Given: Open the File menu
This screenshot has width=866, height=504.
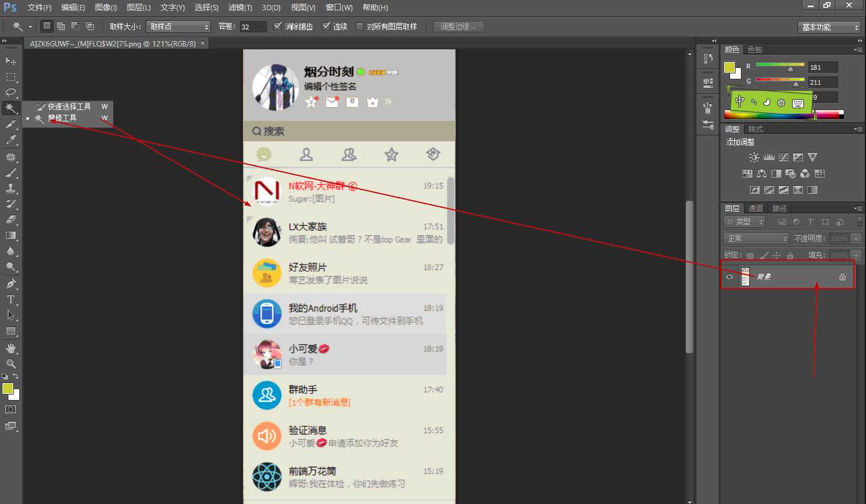Looking at the screenshot, I should (40, 8).
